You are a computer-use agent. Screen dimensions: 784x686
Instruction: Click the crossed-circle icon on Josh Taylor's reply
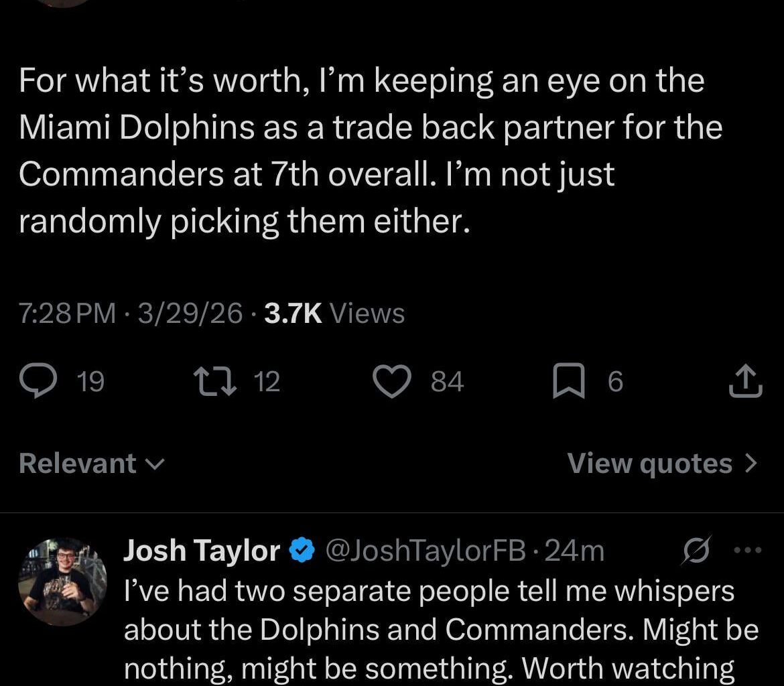click(x=697, y=551)
